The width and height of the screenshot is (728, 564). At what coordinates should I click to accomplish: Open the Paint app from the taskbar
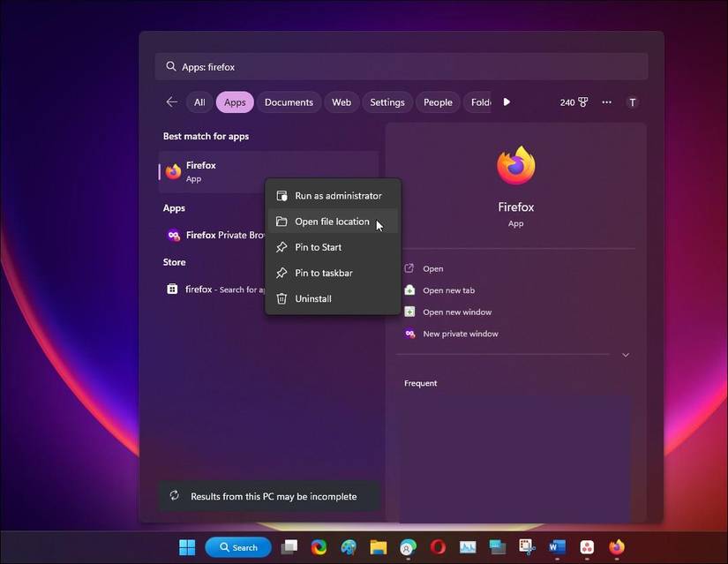[349, 547]
